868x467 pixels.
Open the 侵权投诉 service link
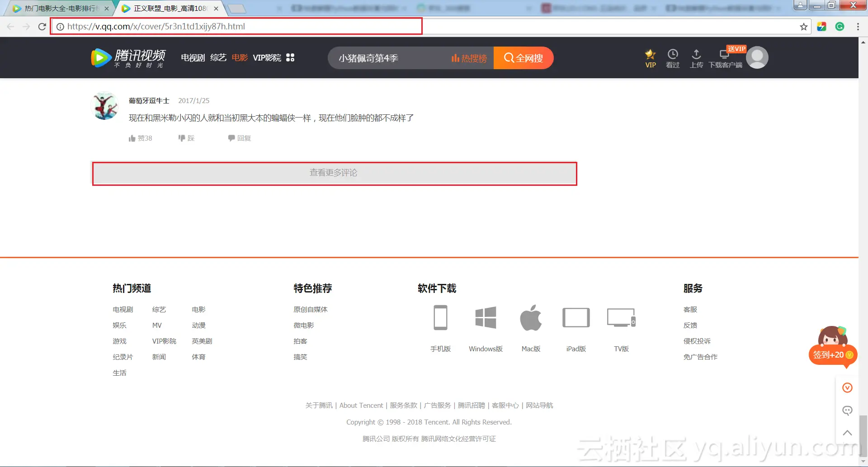(697, 341)
